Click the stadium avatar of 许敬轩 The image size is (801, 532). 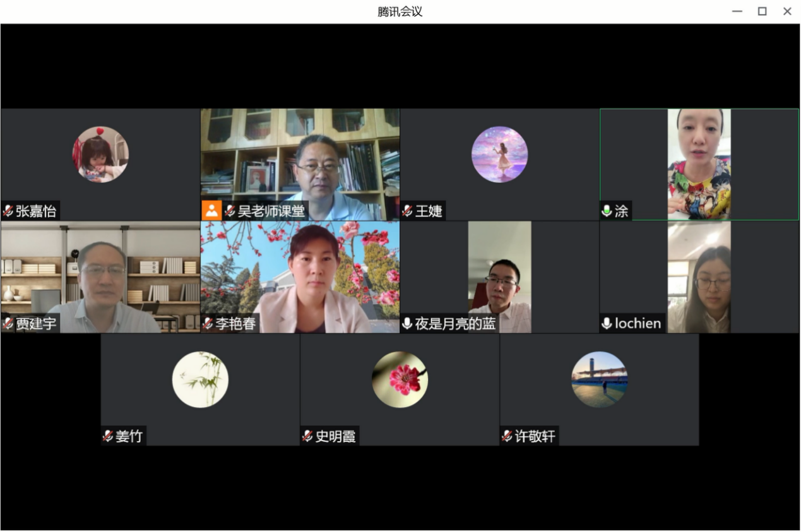pyautogui.click(x=599, y=379)
